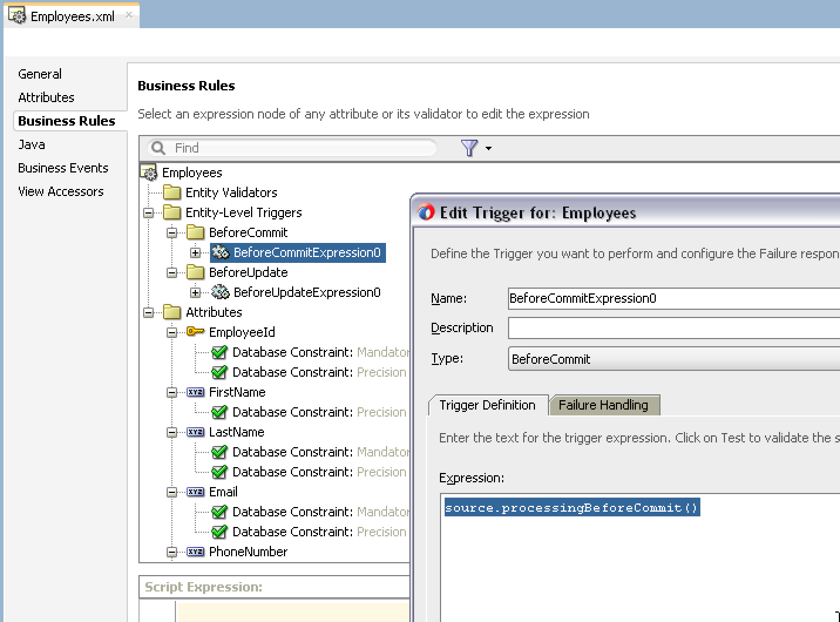Image resolution: width=840 pixels, height=622 pixels.
Task: Click the LastName attribute type icon
Action: coord(195,432)
